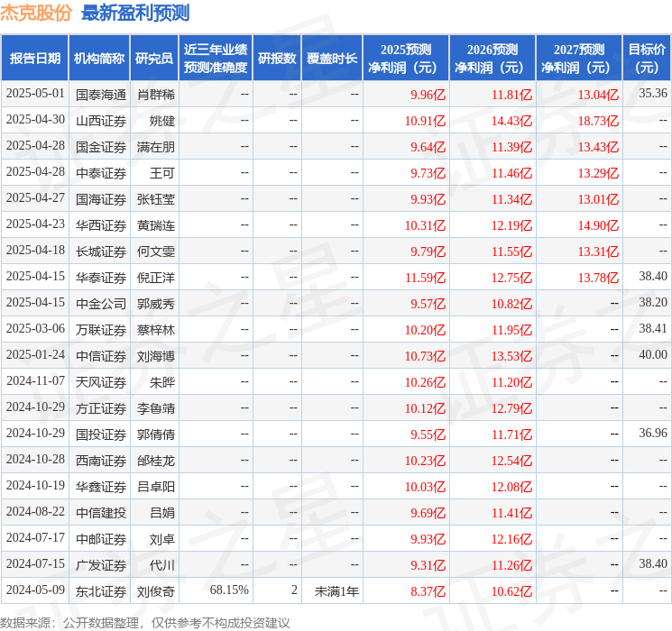Select the 机构简称 column header

pyautogui.click(x=99, y=58)
